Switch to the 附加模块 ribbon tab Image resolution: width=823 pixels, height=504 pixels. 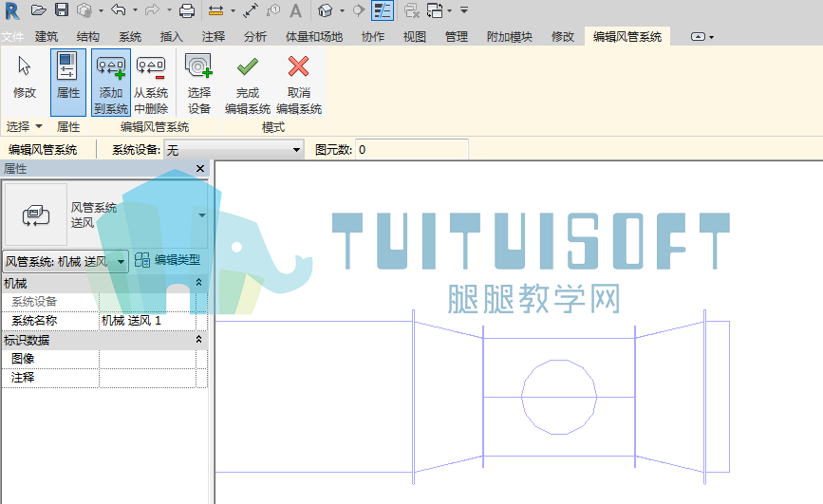coord(509,37)
